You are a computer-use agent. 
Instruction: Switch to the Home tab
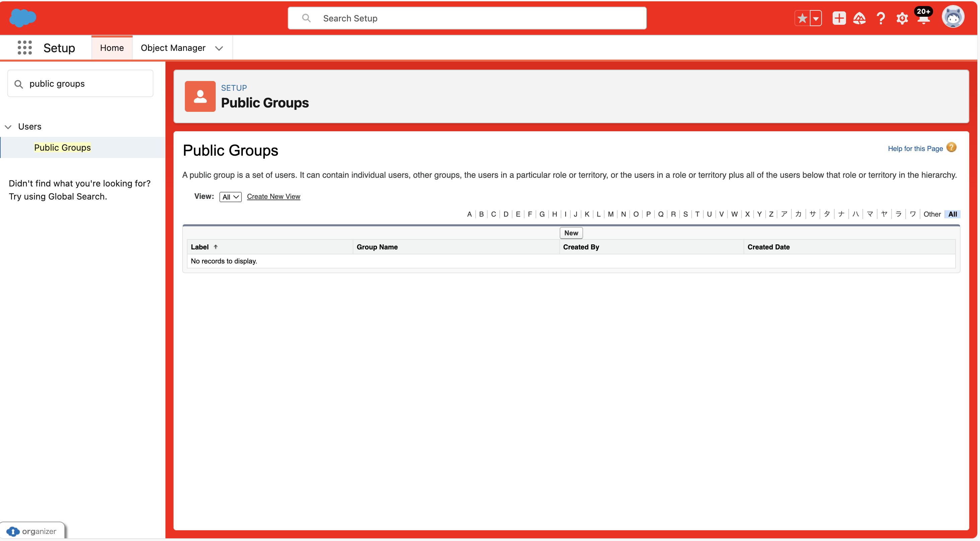(112, 48)
